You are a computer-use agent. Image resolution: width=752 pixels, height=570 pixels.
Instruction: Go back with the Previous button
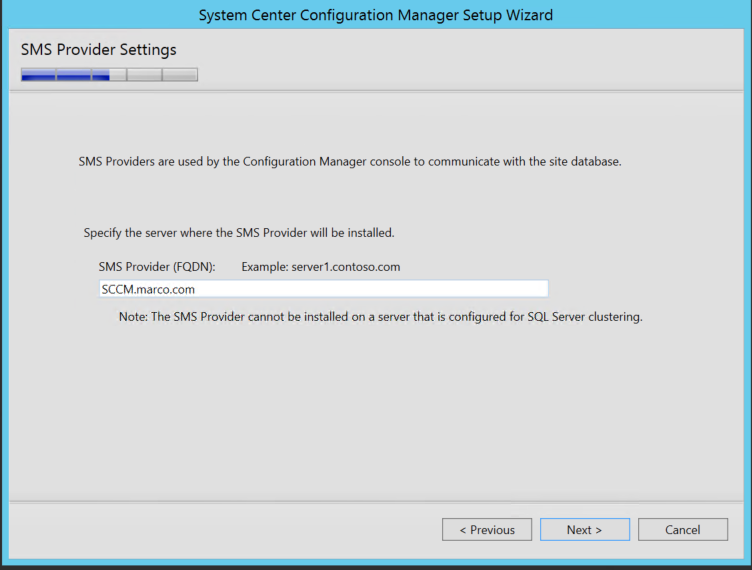487,530
